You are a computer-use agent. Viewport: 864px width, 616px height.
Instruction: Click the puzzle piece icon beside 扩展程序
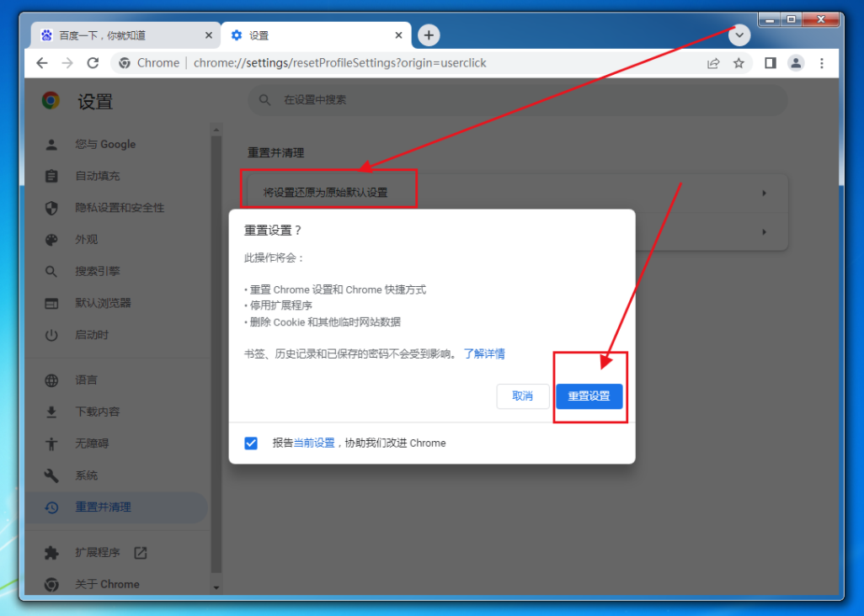click(x=51, y=552)
